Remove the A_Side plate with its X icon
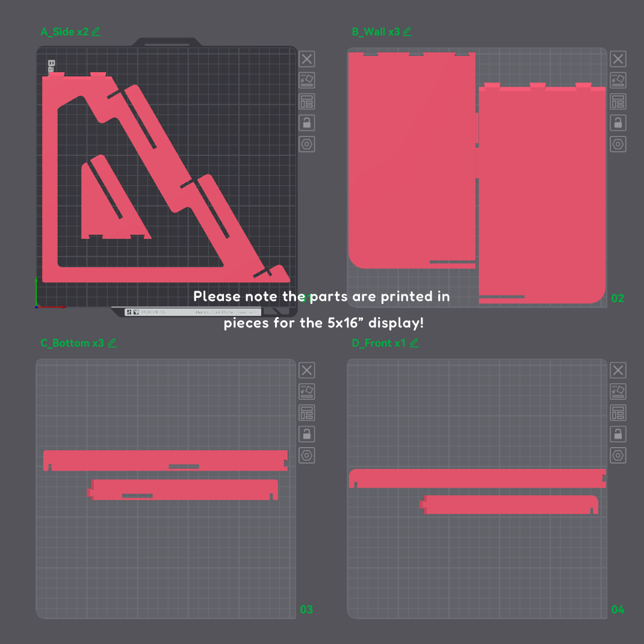The image size is (644, 644). [x=306, y=59]
